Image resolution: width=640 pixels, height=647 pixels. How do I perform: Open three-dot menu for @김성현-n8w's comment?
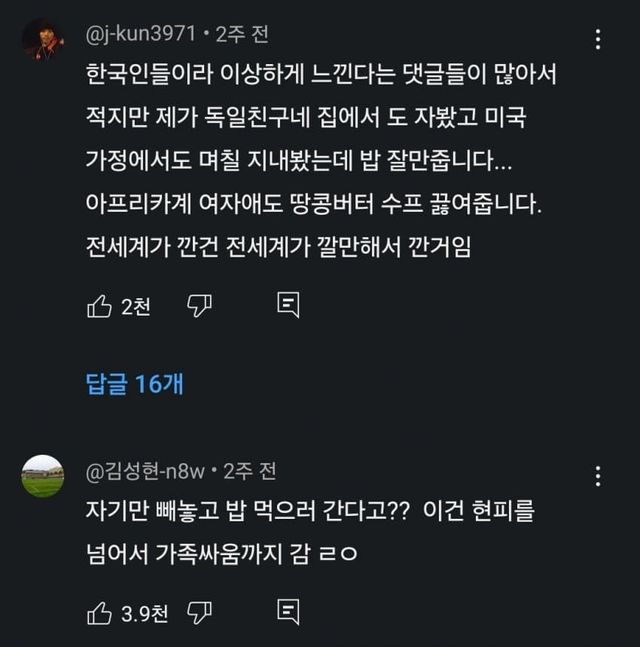point(598,476)
